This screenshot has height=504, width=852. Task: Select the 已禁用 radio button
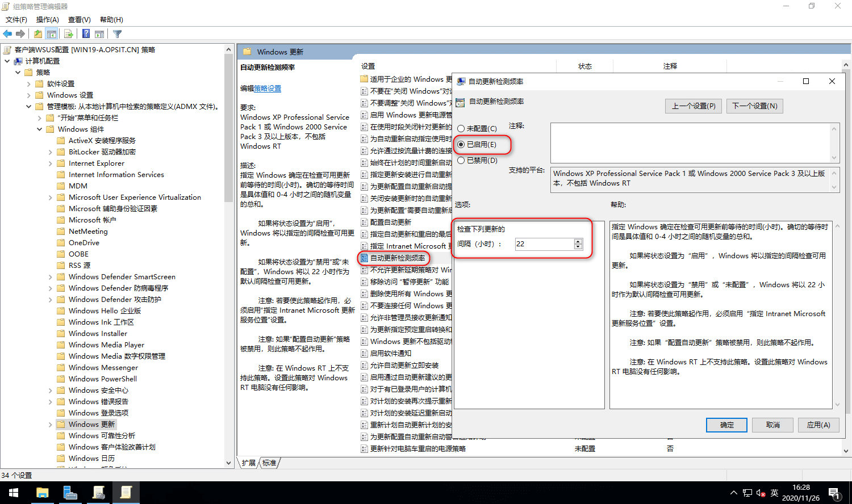(461, 161)
